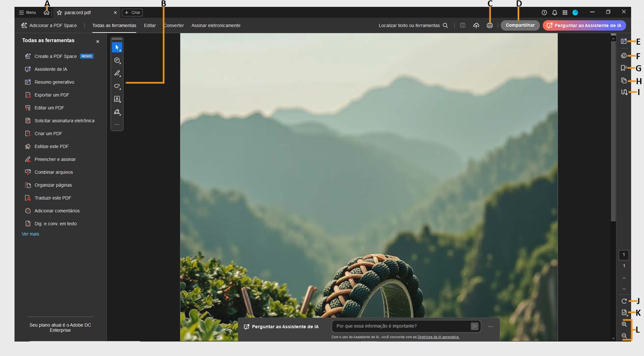Image resolution: width=644 pixels, height=356 pixels.
Task: Open the sign fountain-pen tool
Action: [117, 112]
